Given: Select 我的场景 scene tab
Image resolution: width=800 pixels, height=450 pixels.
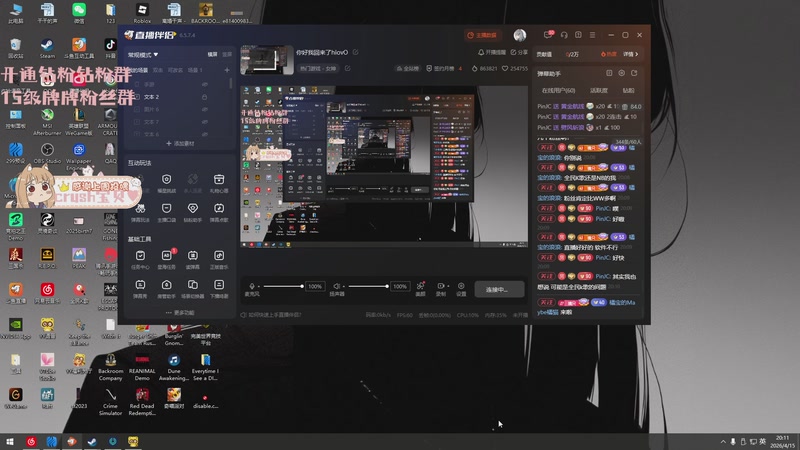Looking at the screenshot, I should pos(138,70).
